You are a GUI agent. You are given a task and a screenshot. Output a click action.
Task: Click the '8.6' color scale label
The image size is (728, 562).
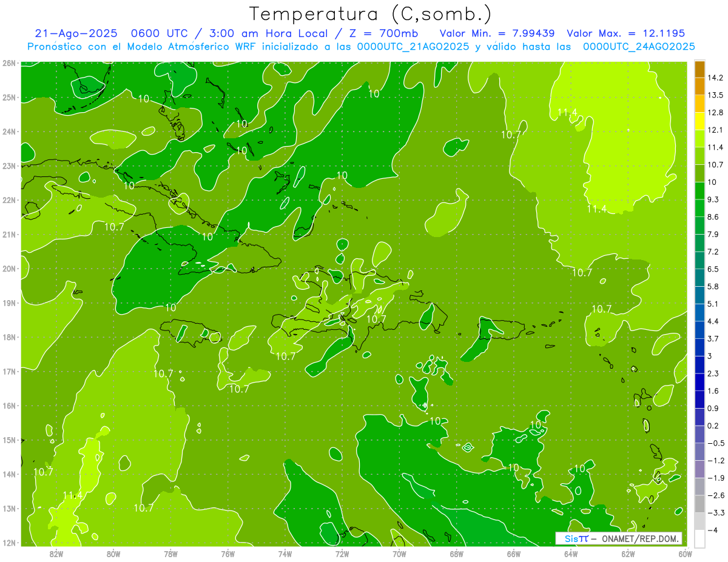[x=713, y=217]
